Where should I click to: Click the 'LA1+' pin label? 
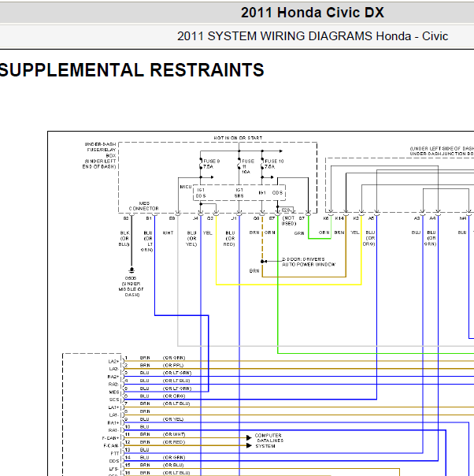tap(113, 407)
